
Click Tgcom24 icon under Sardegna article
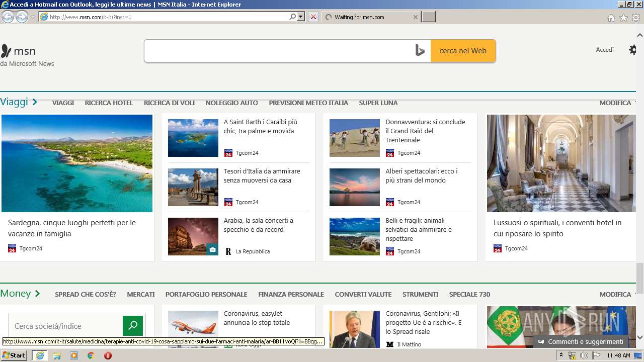[12, 248]
